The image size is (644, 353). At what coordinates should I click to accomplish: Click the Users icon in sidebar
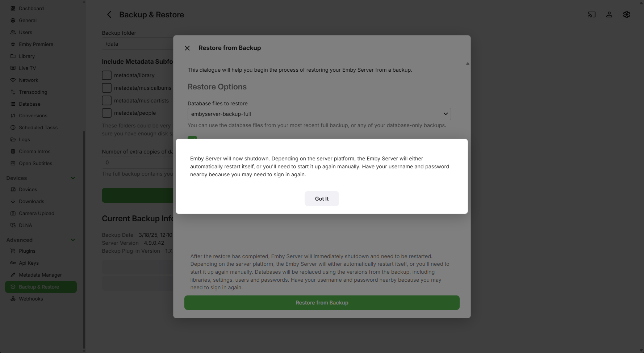tap(13, 32)
